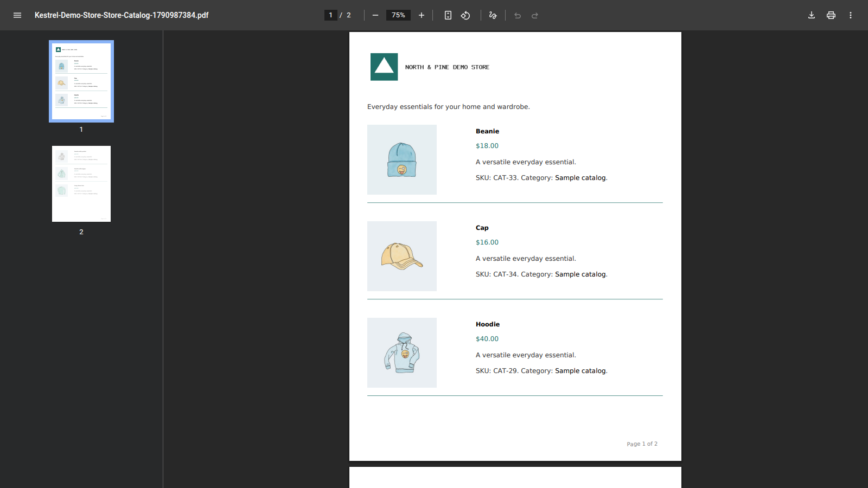Click the SKU: CAT-29 text
868x488 pixels.
click(497, 371)
